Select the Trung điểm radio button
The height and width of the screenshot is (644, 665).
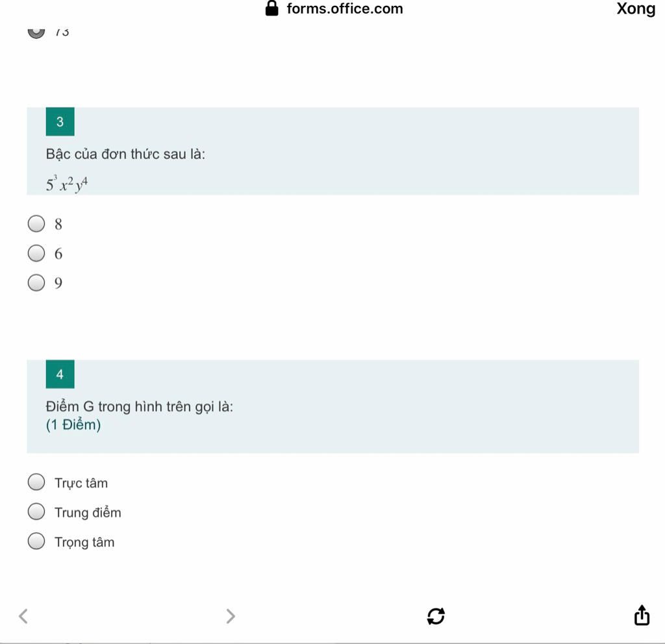point(36,512)
